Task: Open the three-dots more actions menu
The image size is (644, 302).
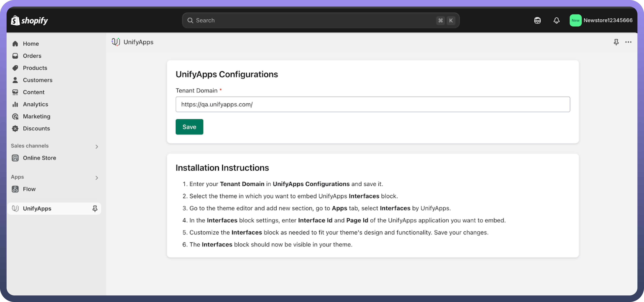Action: pos(628,42)
